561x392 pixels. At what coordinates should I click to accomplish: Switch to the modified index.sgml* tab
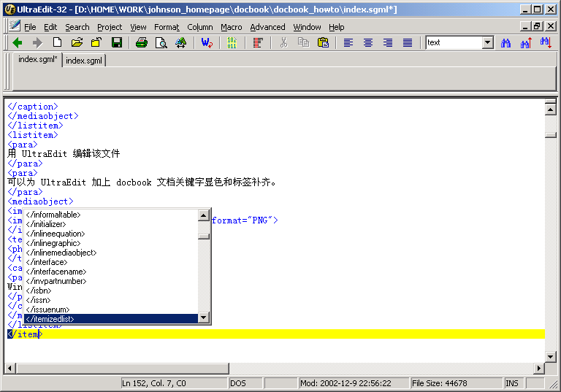tap(37, 59)
